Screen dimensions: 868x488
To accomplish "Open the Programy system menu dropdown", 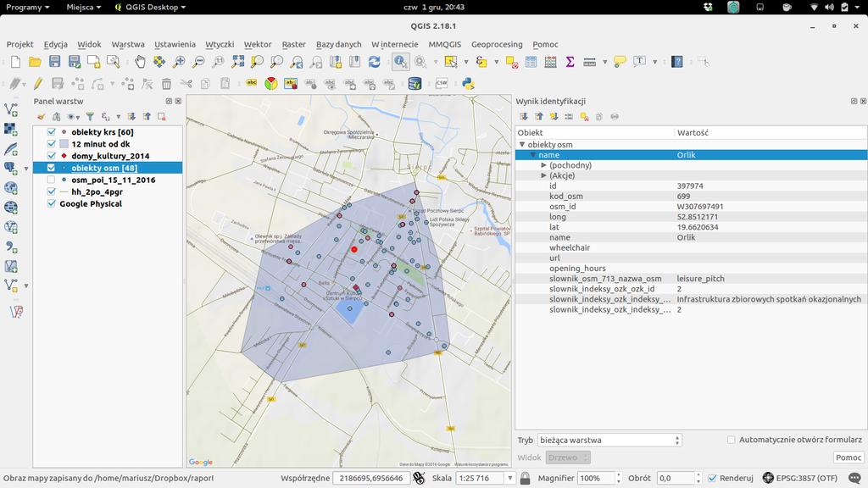I will coord(28,7).
